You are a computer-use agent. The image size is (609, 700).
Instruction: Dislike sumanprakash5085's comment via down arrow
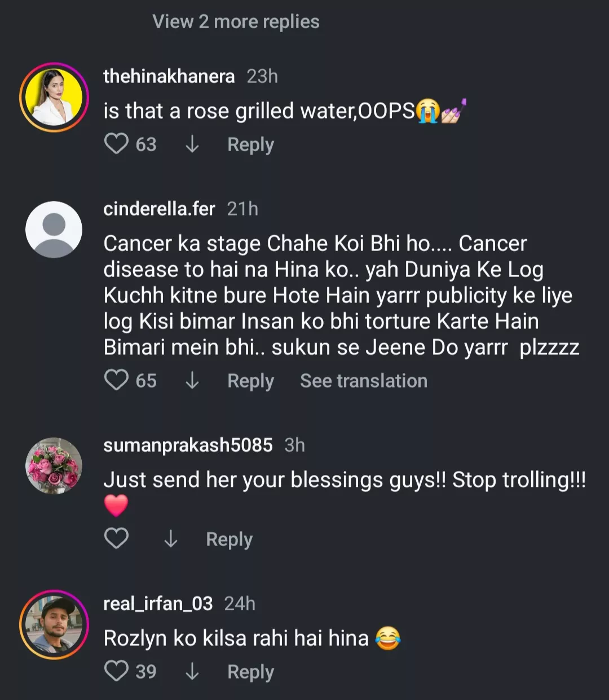tap(171, 539)
